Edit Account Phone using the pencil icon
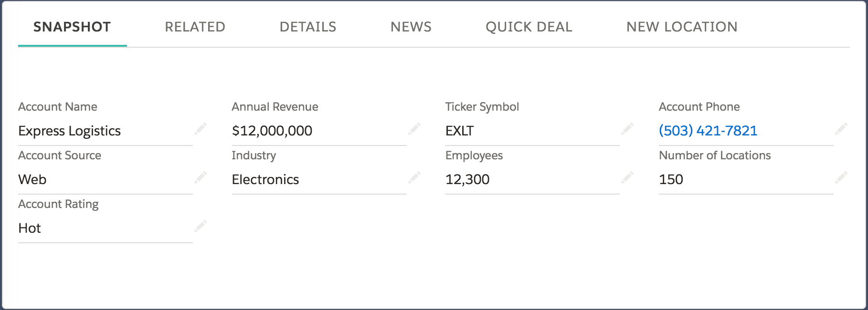The width and height of the screenshot is (868, 310). point(841,129)
